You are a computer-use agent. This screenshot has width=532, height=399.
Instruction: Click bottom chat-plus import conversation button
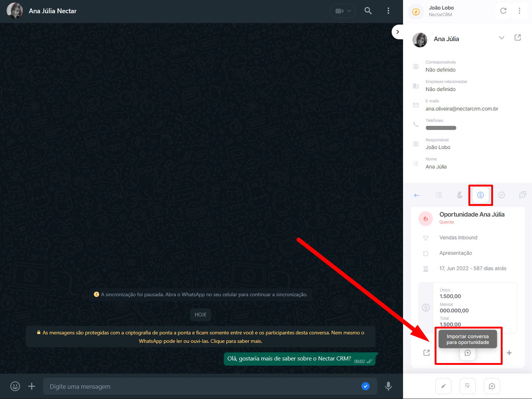492,386
